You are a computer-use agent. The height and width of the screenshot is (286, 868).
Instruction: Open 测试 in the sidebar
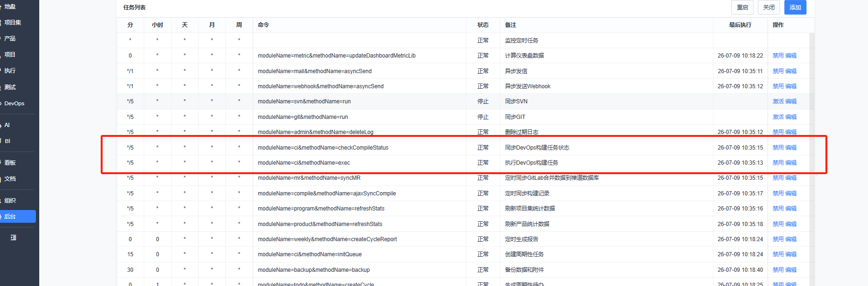point(10,87)
